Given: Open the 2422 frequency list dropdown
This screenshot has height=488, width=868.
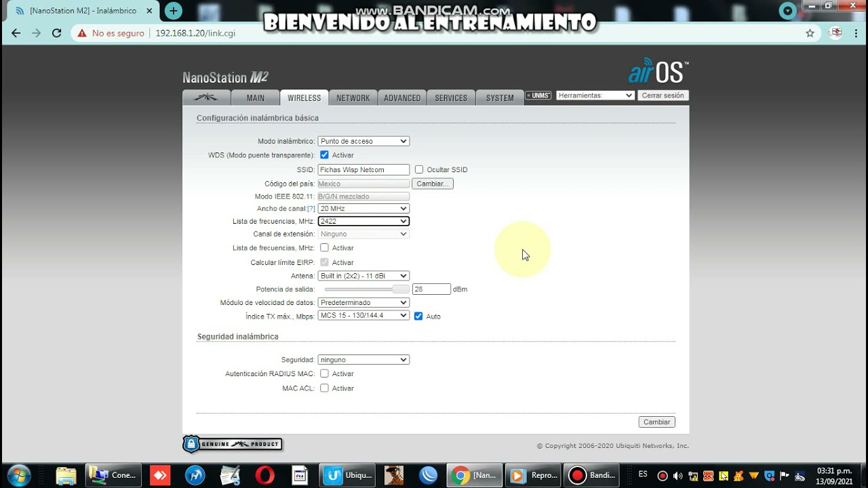Looking at the screenshot, I should [363, 221].
